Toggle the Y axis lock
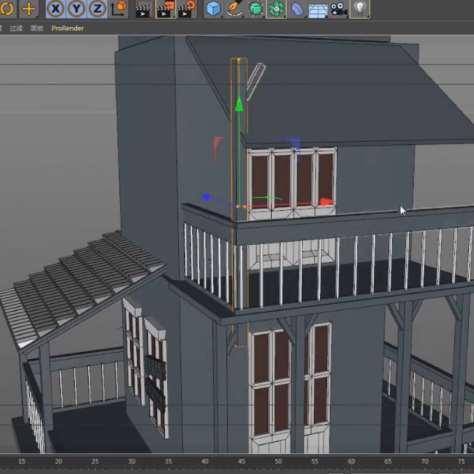 [76, 8]
